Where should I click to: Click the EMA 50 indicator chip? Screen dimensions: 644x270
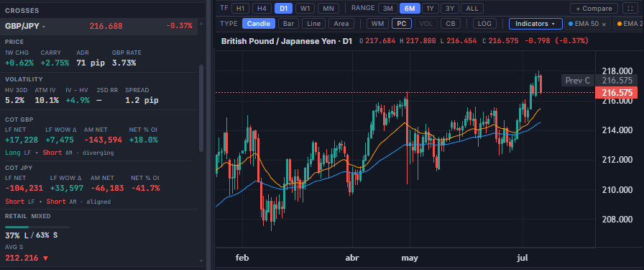tap(588, 24)
